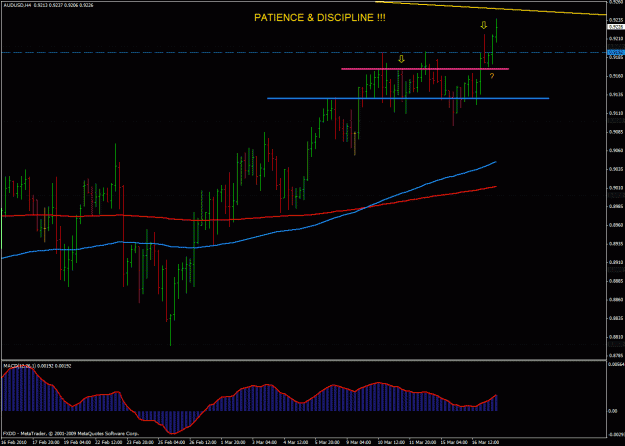
Task: Click the 0.9060 price axis label
Action: click(616, 150)
